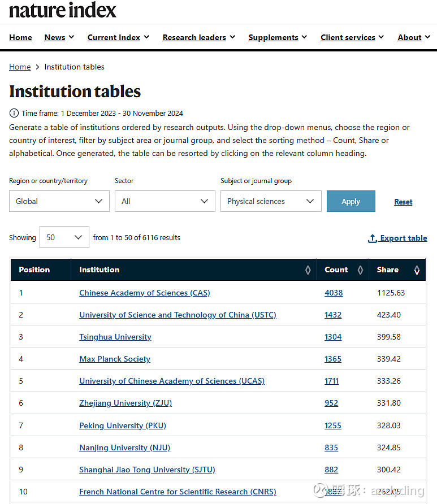This screenshot has height=504, width=437.
Task: Expand Subject dropdown showing Physical sciences
Action: coord(270,201)
